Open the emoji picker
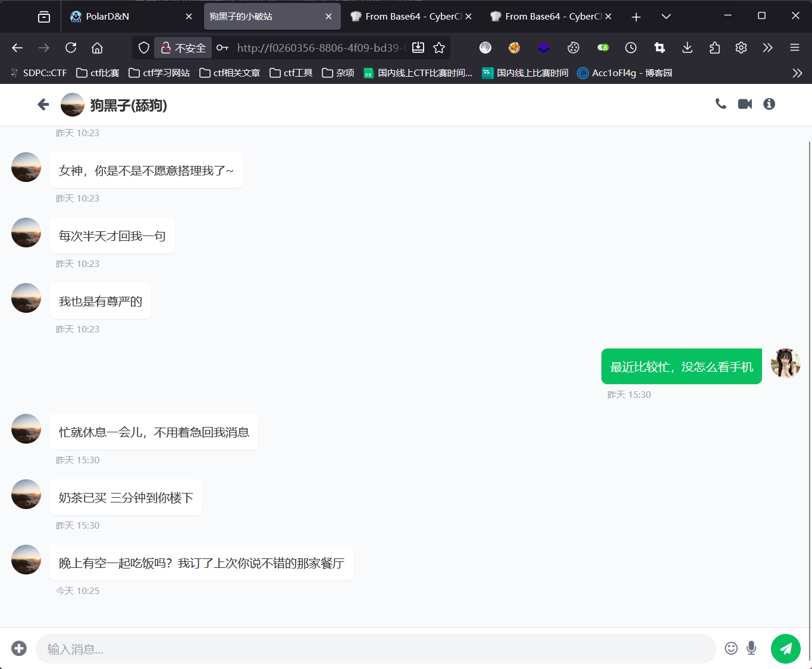Screen dimensions: 812x669 [x=731, y=649]
